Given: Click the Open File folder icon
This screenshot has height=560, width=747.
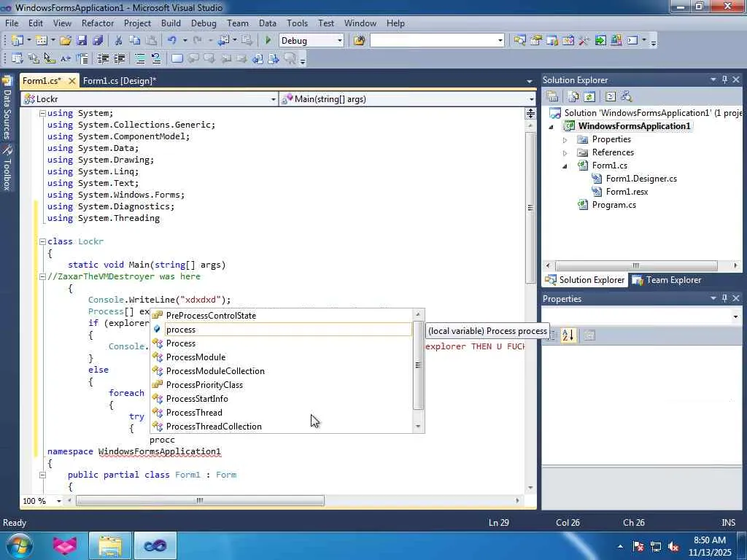Looking at the screenshot, I should [66, 41].
